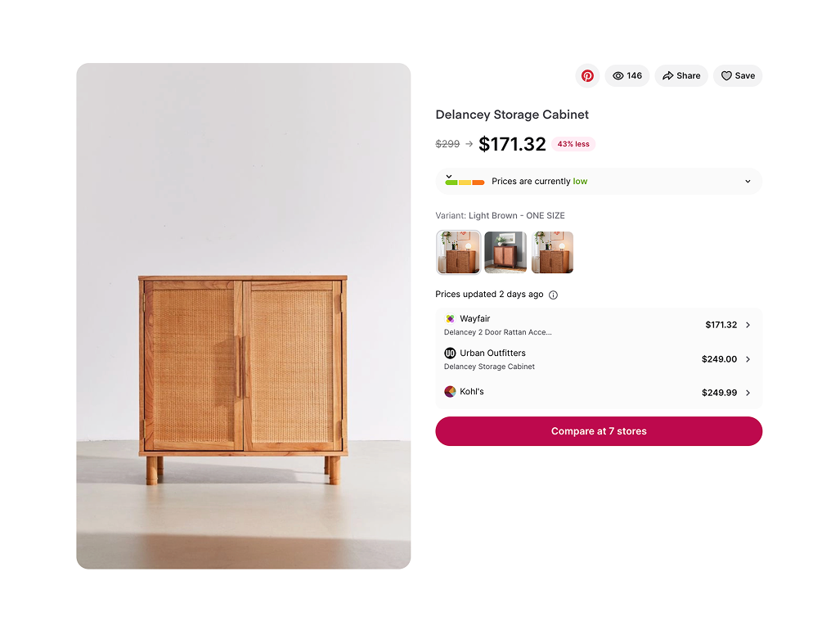Expand the price trend dropdown chevron

pyautogui.click(x=748, y=182)
